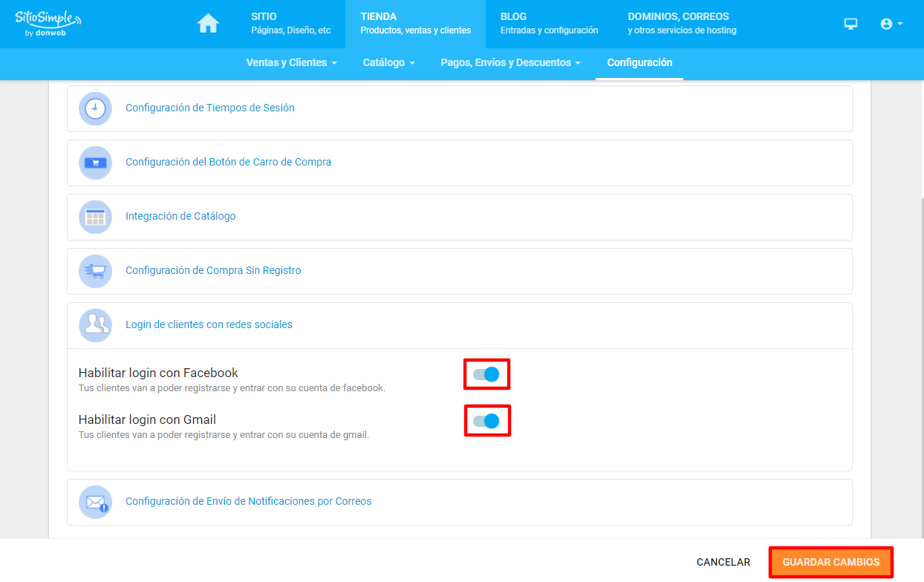The height and width of the screenshot is (582, 924).
Task: Click the catalog integration grid icon
Action: tap(95, 217)
